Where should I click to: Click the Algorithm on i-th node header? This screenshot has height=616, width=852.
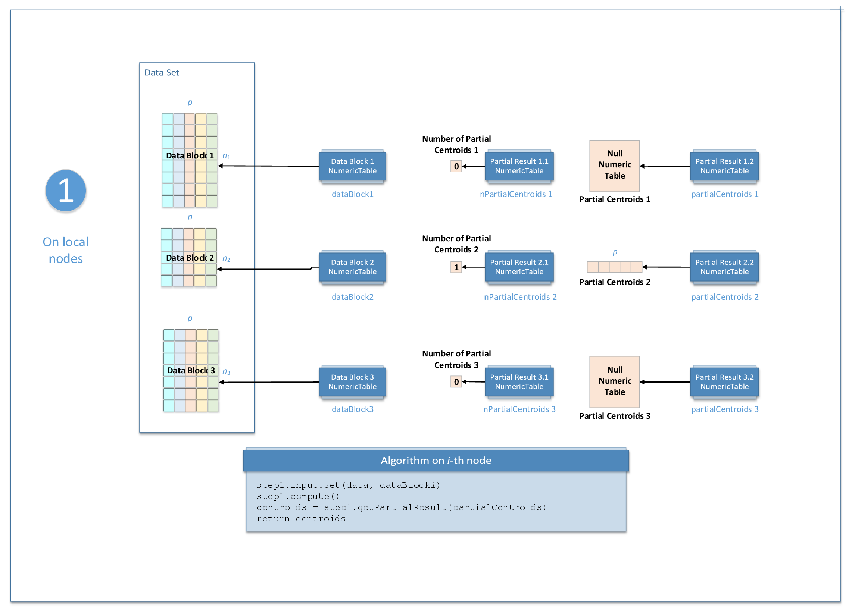[x=436, y=460]
